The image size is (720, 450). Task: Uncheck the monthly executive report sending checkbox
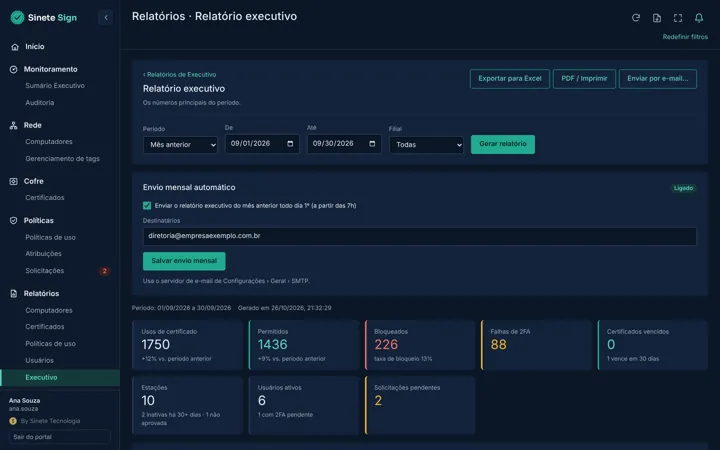[147, 206]
